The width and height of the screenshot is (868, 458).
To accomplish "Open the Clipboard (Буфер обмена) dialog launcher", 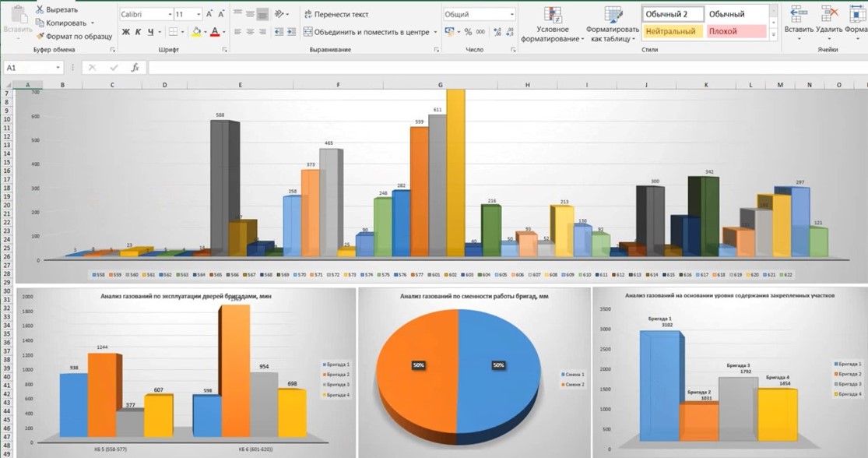I will [x=112, y=50].
